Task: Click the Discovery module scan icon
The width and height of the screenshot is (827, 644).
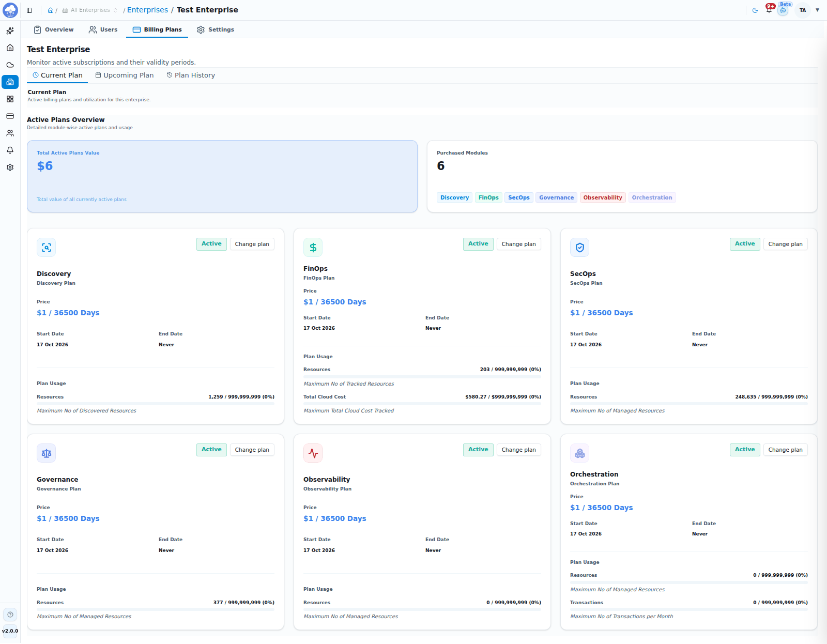Action: click(x=47, y=248)
